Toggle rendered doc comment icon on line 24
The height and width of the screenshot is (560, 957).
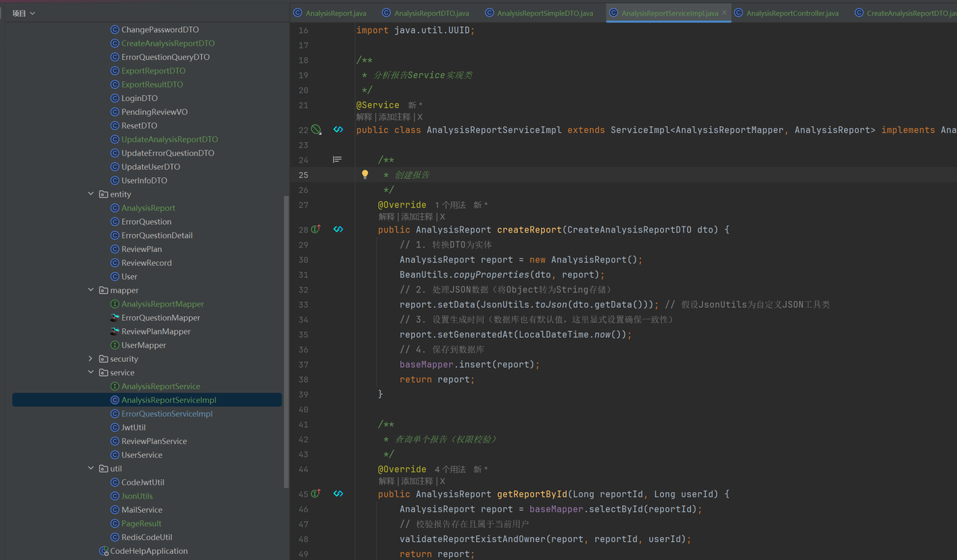pyautogui.click(x=337, y=160)
